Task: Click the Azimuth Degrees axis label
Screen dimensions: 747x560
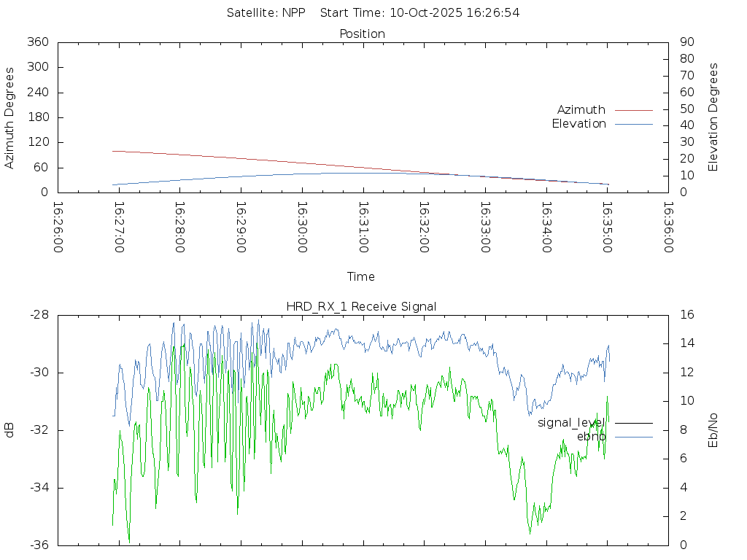Action: point(9,117)
